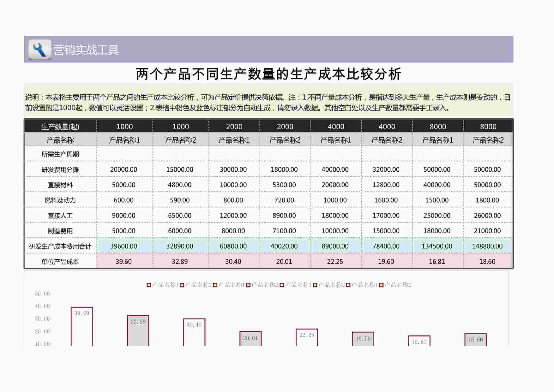
Task: Select the 制造费用 row label
Action: tap(60, 231)
